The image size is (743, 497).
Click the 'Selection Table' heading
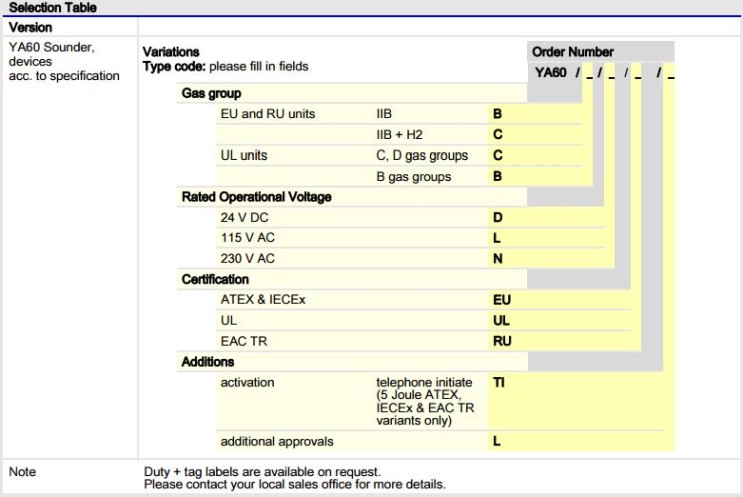[x=53, y=8]
